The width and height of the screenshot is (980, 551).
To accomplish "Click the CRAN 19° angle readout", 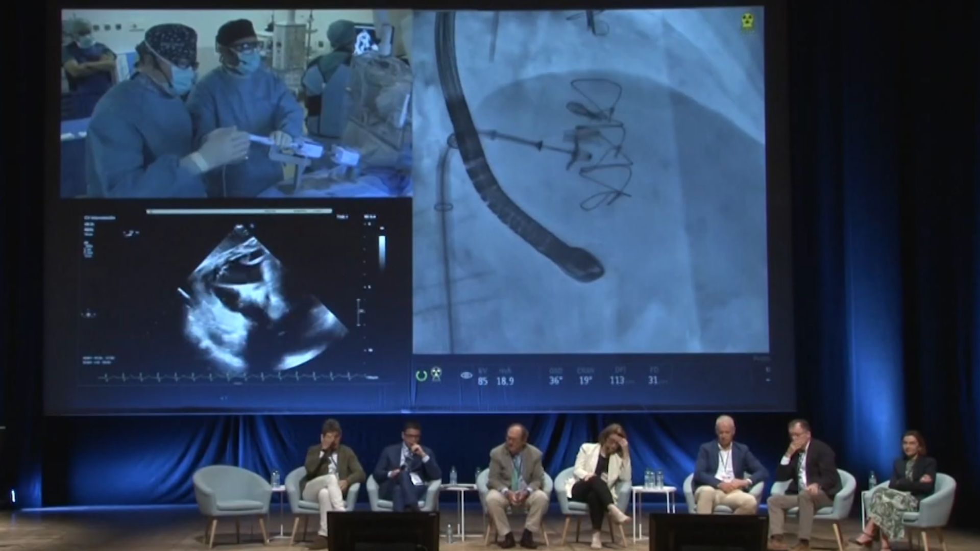I will [x=585, y=381].
